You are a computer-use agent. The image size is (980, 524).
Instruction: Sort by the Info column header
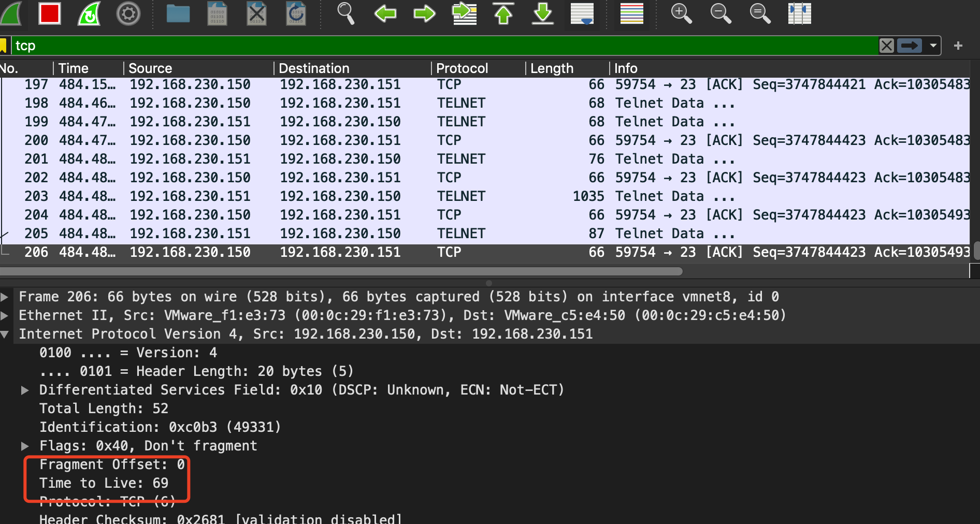[x=790, y=68]
